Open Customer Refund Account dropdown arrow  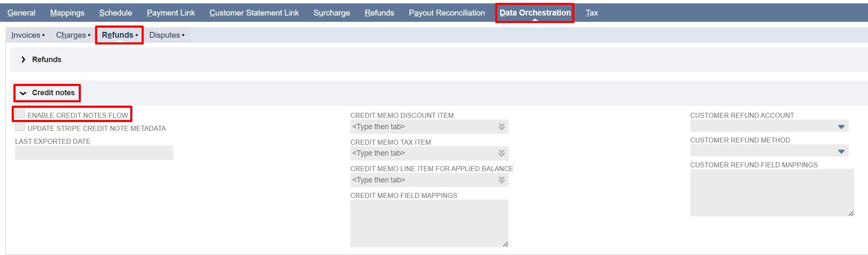(x=841, y=127)
